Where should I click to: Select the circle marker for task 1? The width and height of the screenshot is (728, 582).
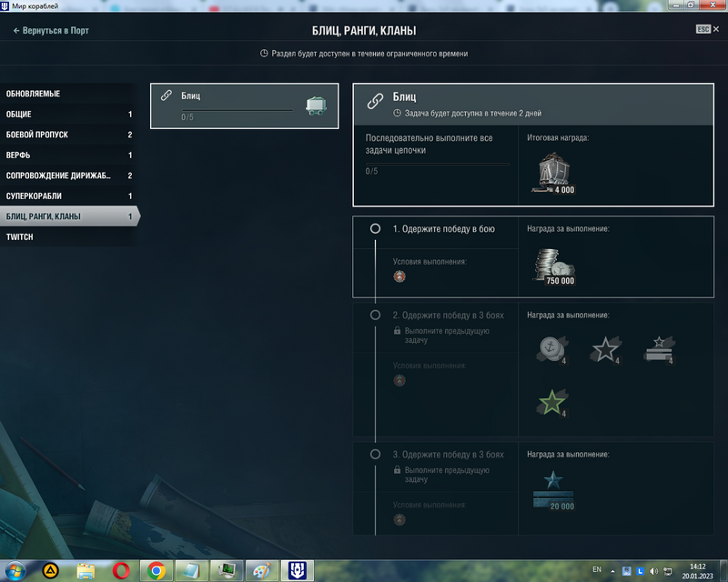tap(375, 229)
